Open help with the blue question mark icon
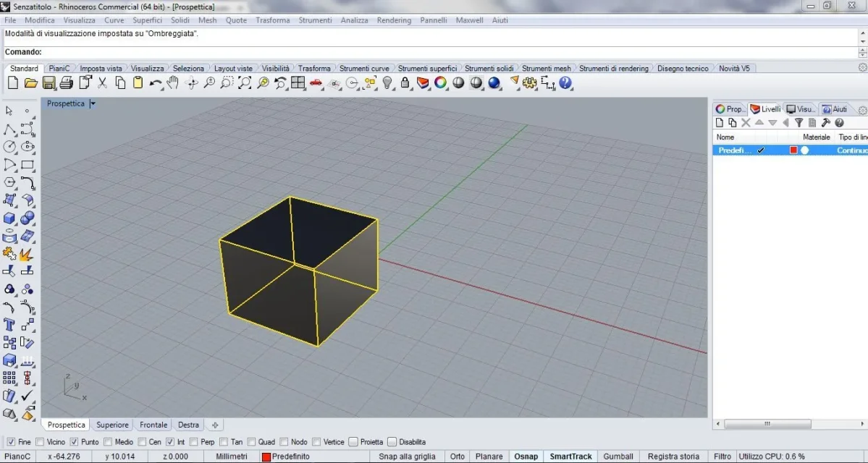This screenshot has height=463, width=868. click(x=565, y=83)
